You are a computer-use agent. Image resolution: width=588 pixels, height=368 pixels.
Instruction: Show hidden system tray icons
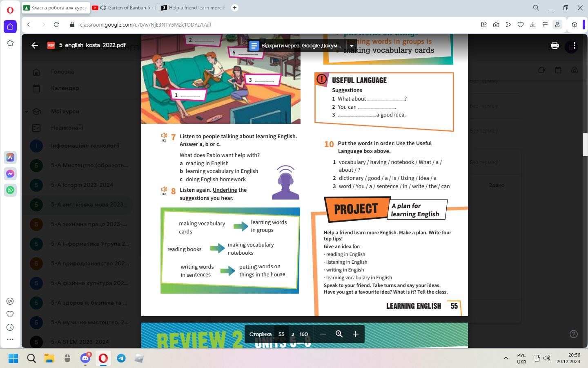click(x=506, y=358)
